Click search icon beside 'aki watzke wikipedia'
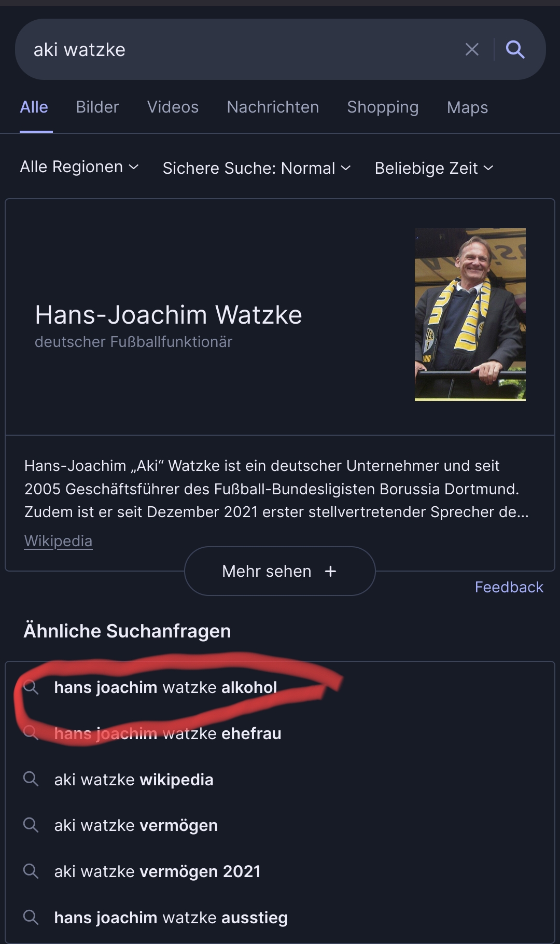 [x=31, y=779]
